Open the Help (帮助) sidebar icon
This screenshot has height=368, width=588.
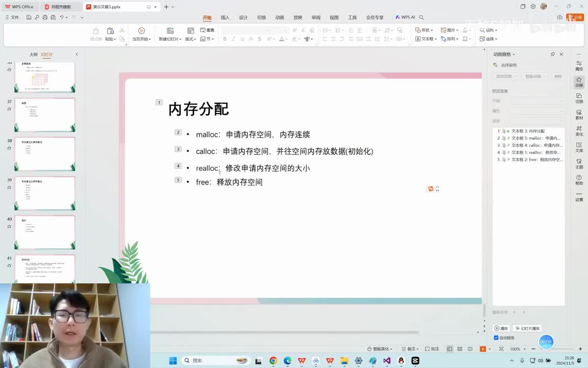point(579,180)
